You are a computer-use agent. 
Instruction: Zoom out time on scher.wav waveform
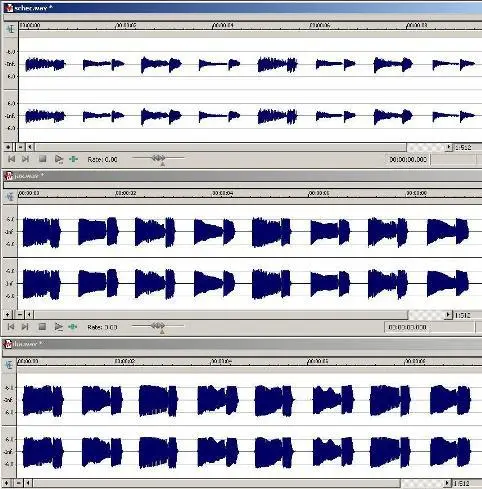[20, 147]
